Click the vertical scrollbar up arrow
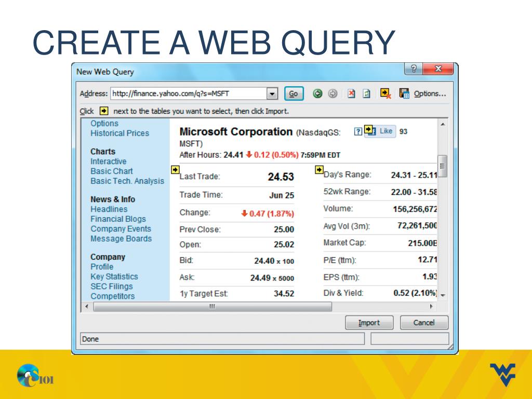Viewport: 532px width, 399px height. coord(443,125)
